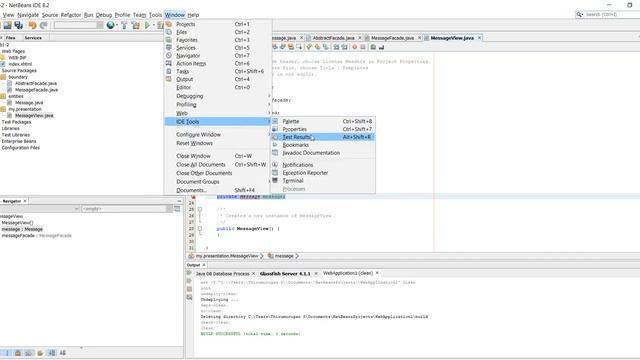The image size is (640, 360).
Task: Select messageFacade field in Navigator
Action: [x=36, y=236]
